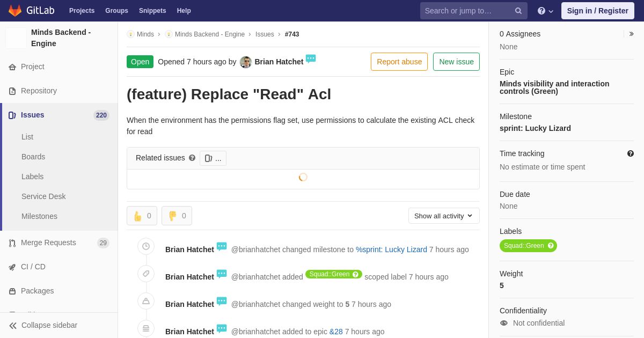Viewport: 644px width, 338px height.
Task: Click the Issues count badge 220
Action: (101, 115)
